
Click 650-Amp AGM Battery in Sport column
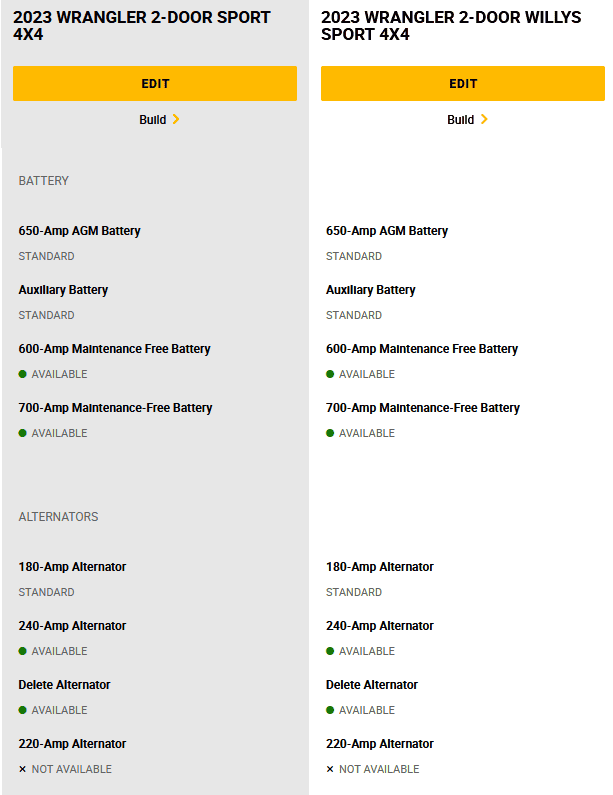79,231
